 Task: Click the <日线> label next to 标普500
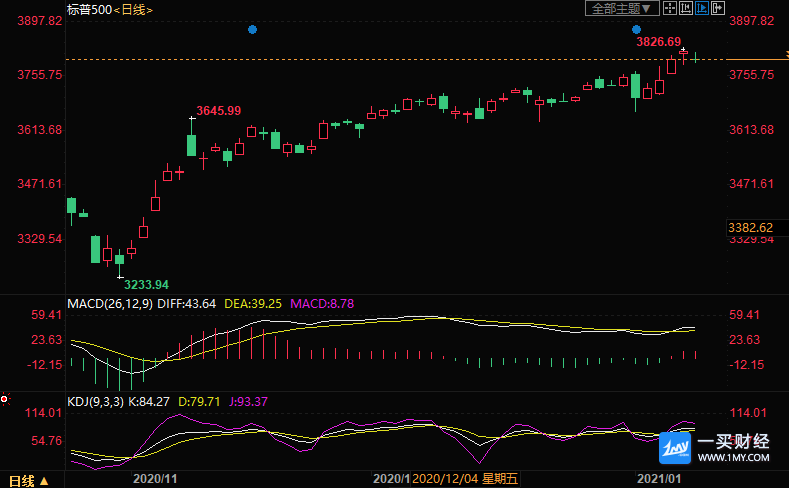[133, 10]
